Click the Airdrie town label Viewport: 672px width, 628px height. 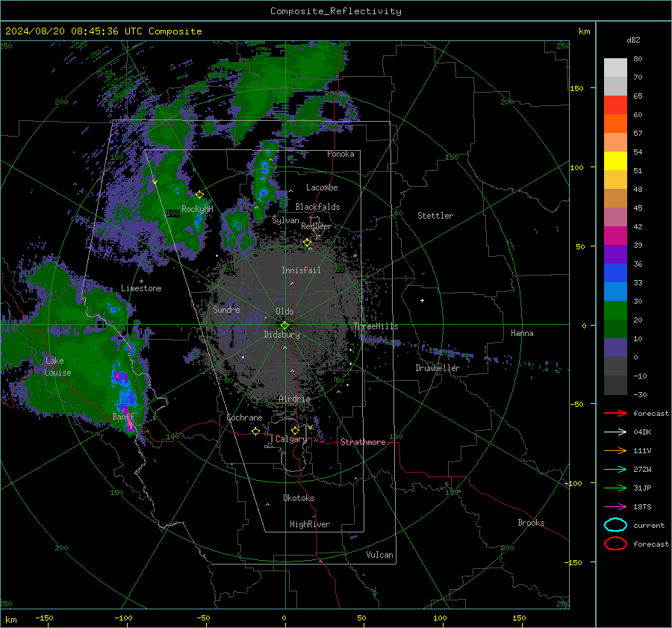(x=294, y=399)
